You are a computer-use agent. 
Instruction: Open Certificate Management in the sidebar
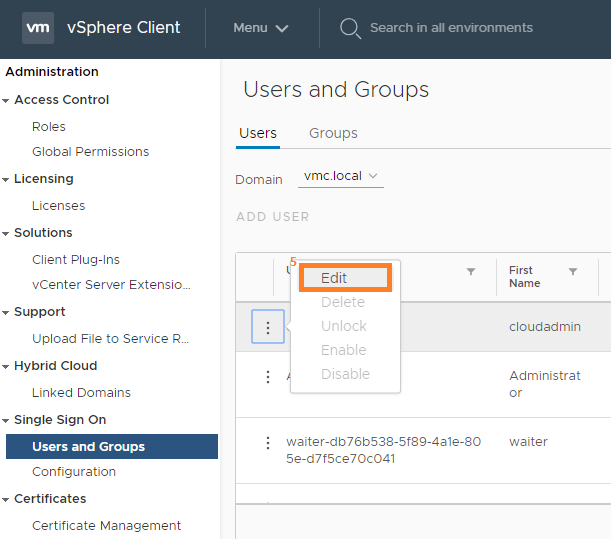pos(106,526)
